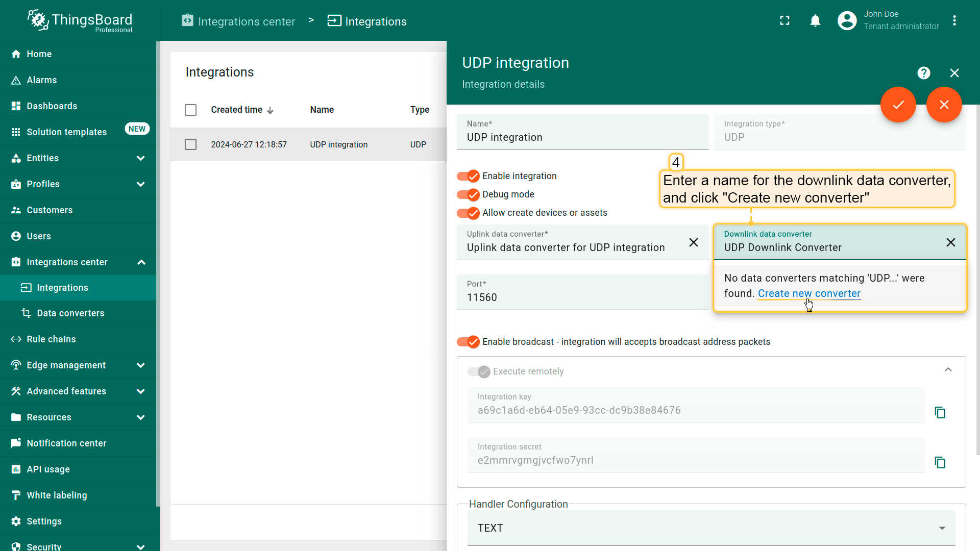Open the notifications bell

pos(815,21)
